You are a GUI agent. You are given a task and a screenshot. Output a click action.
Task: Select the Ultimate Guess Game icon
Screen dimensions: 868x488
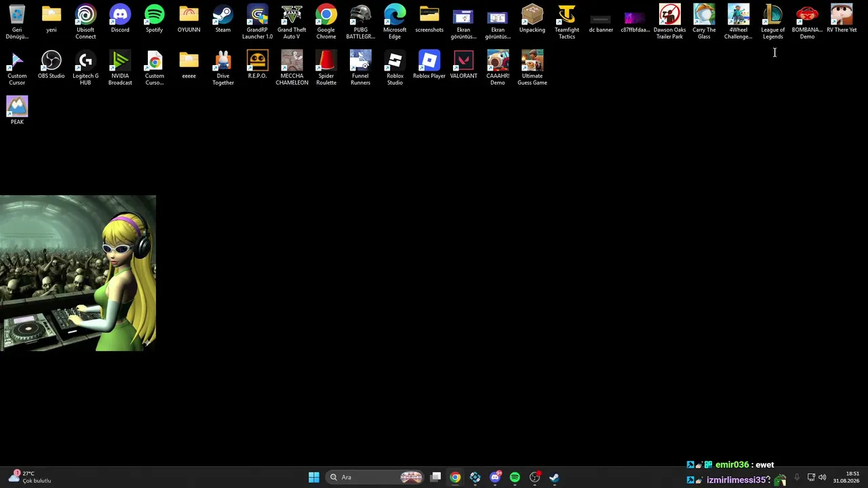tap(532, 68)
